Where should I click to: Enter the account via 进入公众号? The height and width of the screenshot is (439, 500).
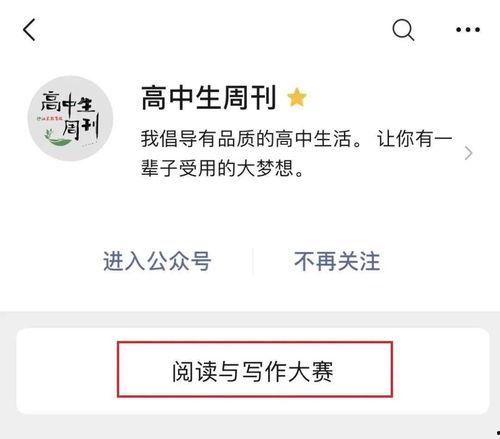pos(157,261)
